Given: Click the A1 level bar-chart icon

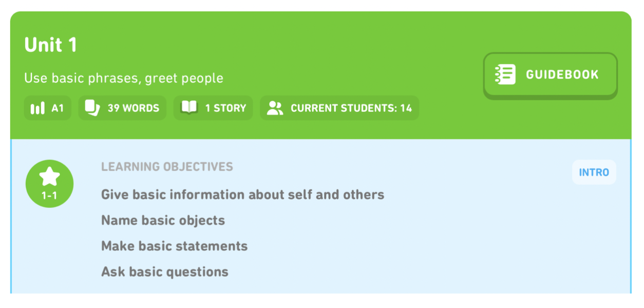Looking at the screenshot, I should coord(37,108).
